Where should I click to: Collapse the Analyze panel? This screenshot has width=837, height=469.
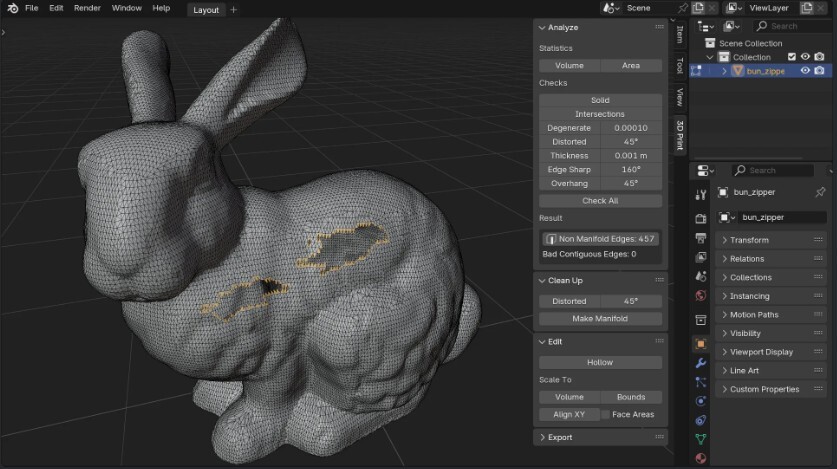click(x=542, y=27)
